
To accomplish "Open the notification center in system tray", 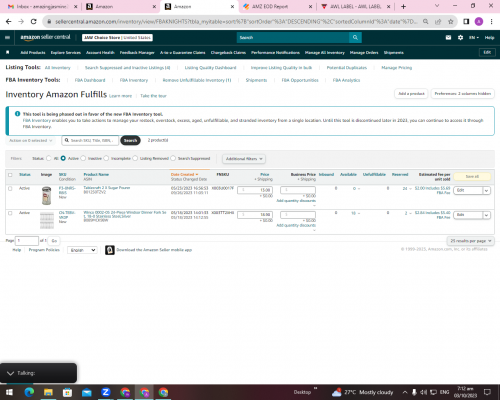I will [x=487, y=392].
